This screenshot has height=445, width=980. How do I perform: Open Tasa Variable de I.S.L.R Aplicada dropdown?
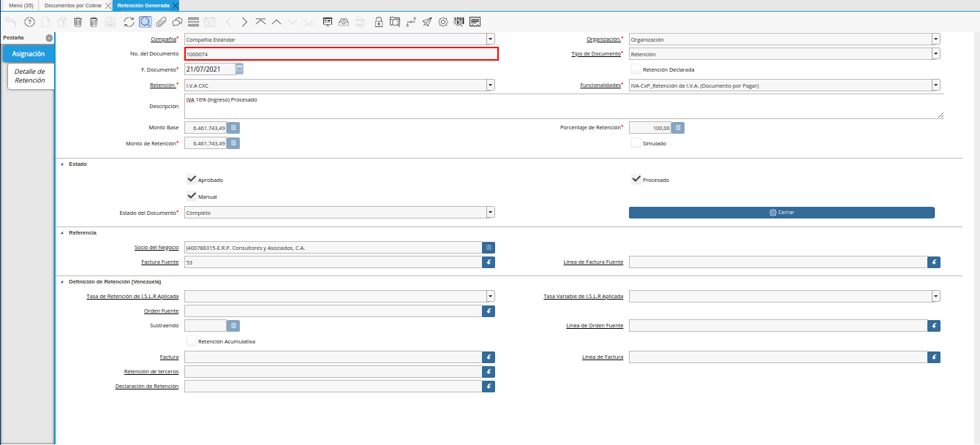tap(935, 296)
